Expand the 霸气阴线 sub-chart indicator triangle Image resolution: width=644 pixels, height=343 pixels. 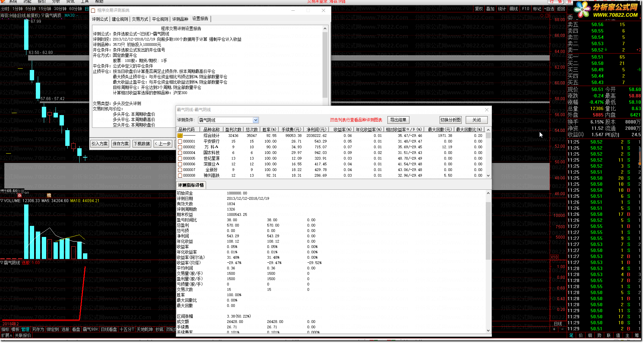tap(2, 263)
